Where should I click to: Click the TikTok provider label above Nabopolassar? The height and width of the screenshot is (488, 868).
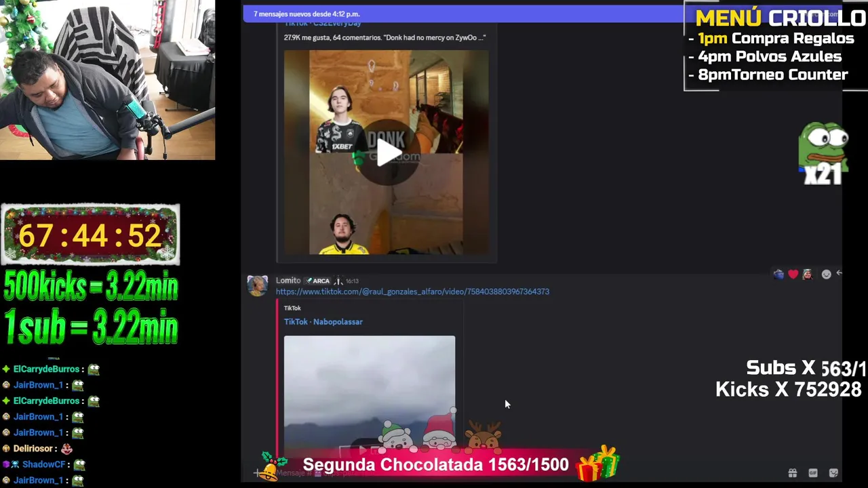tap(292, 308)
